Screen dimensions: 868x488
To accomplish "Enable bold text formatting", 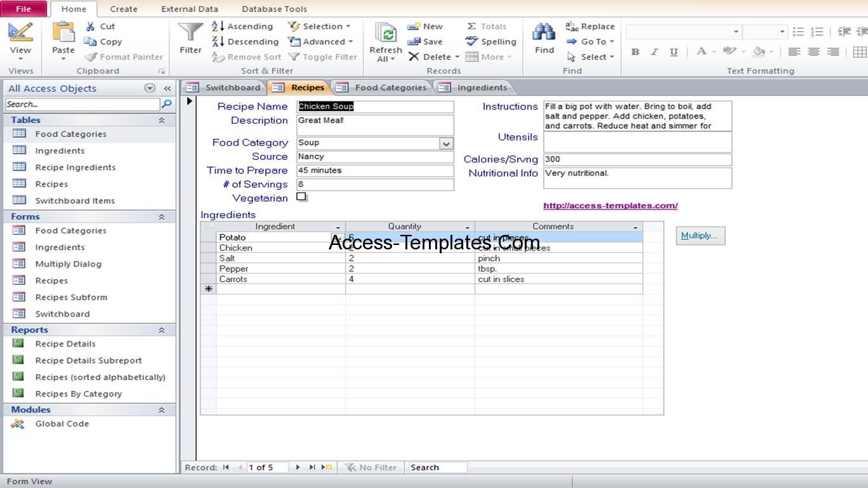I will pyautogui.click(x=635, y=52).
